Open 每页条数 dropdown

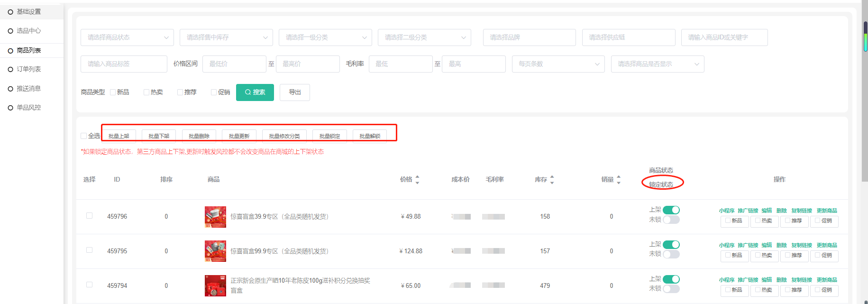tap(558, 64)
